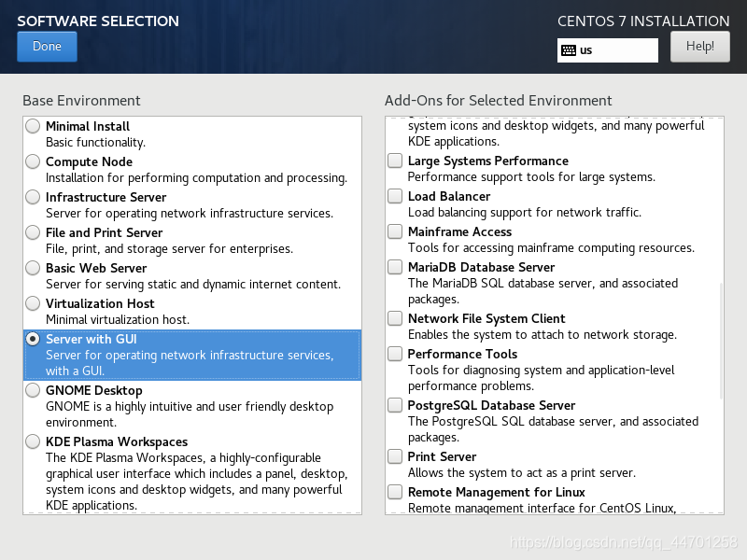Click 'Tools for accessing mainframe computing resources.'
Screen dimensions: 747x560
click(551, 247)
